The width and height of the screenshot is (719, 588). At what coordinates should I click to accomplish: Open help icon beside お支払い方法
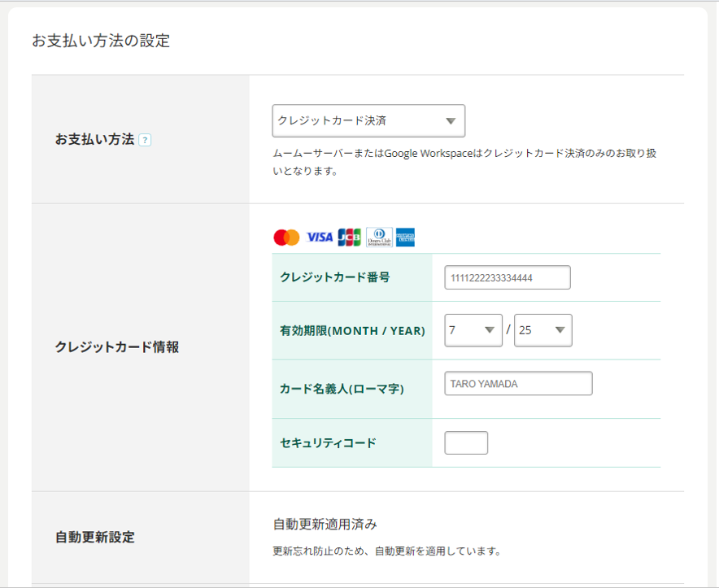click(145, 140)
